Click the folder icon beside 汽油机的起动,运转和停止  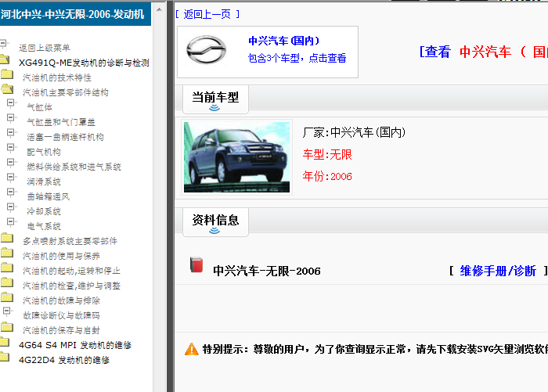point(7,268)
